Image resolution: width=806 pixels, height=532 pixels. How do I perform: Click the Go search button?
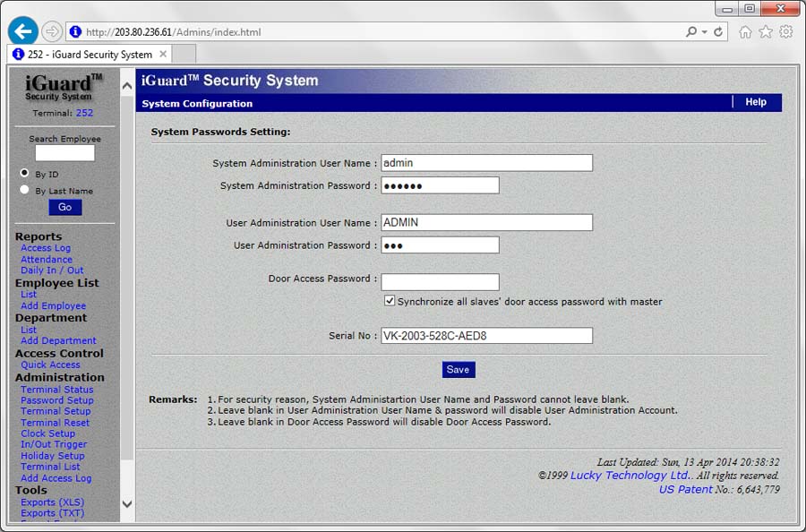[64, 207]
